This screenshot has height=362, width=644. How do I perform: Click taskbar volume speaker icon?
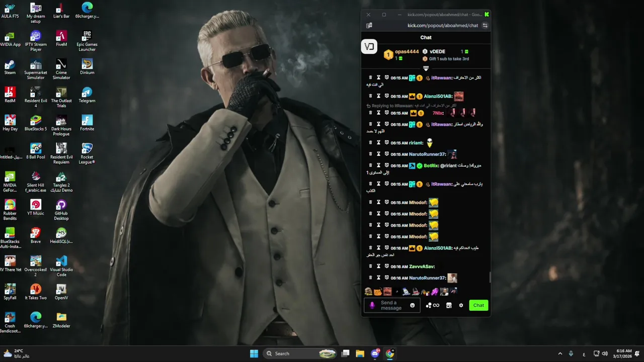coord(605,353)
